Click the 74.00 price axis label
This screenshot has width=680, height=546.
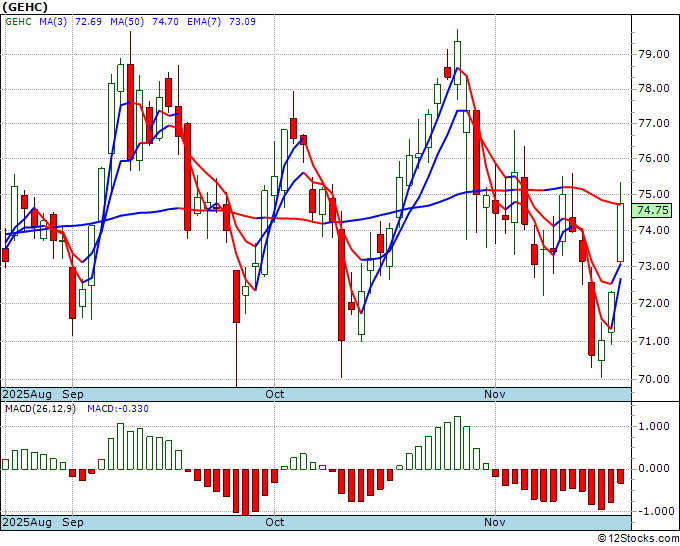(x=654, y=230)
